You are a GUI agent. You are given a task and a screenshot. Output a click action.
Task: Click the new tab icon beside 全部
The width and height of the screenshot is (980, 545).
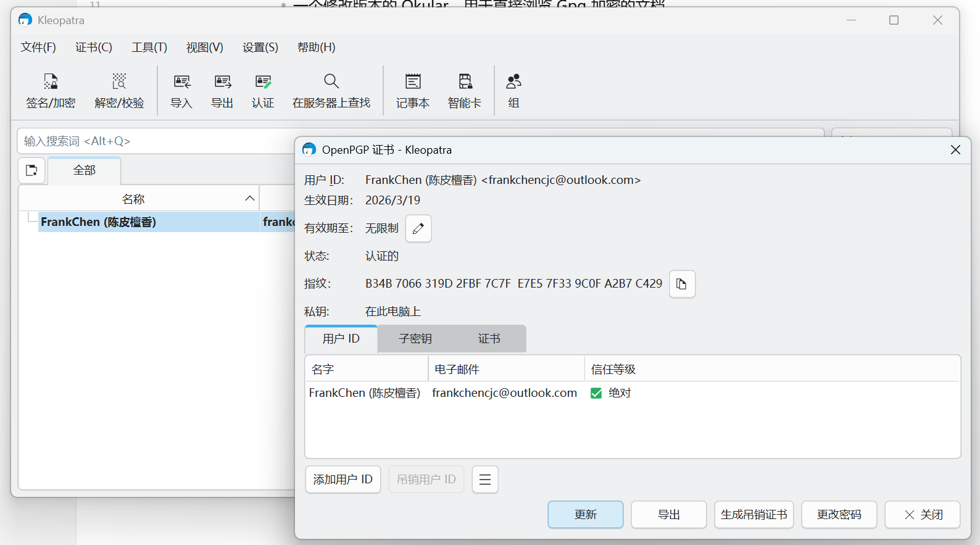31,170
